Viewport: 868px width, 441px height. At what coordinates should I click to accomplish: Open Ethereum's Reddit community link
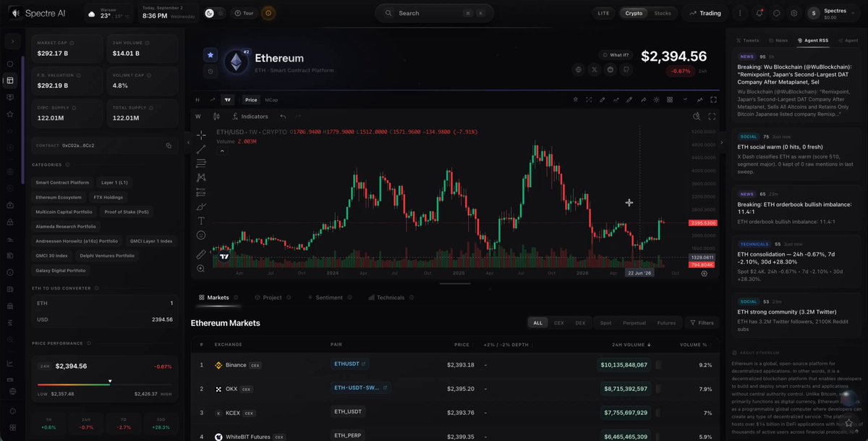[x=610, y=70]
